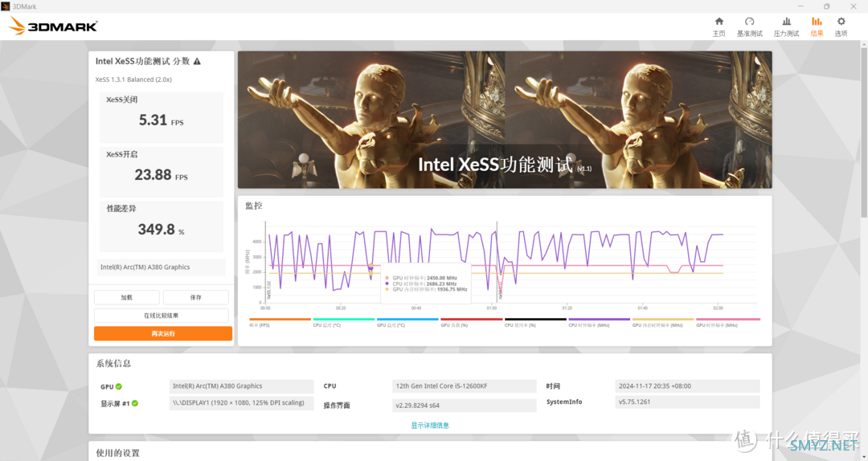Screen dimensions: 868x461
Task: Select the 性能差异 349.8 % value
Action: pyautogui.click(x=161, y=226)
